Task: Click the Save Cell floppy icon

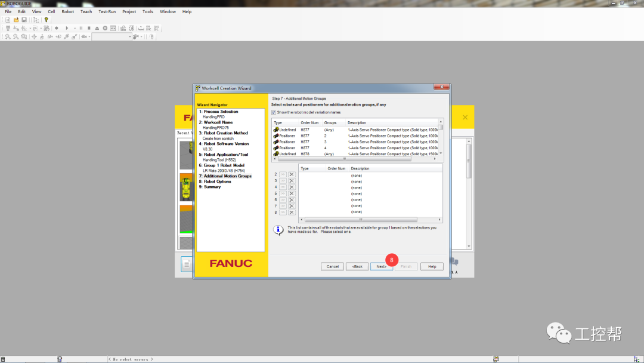Action: 24,20
